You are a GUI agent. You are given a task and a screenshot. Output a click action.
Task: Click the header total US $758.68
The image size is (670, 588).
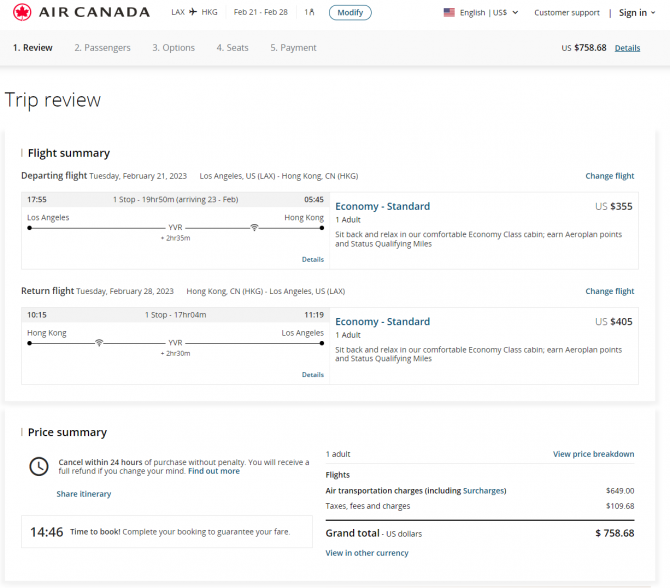tap(584, 48)
